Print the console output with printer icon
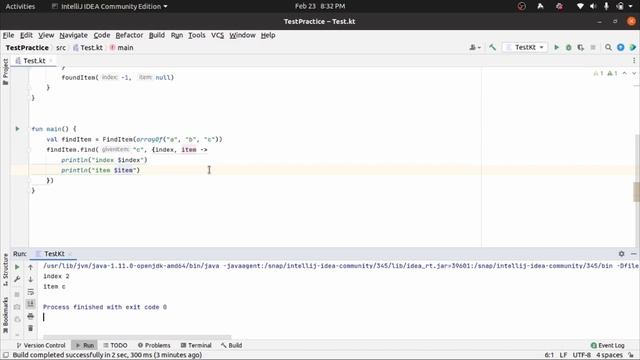640x360 pixels. point(31,316)
